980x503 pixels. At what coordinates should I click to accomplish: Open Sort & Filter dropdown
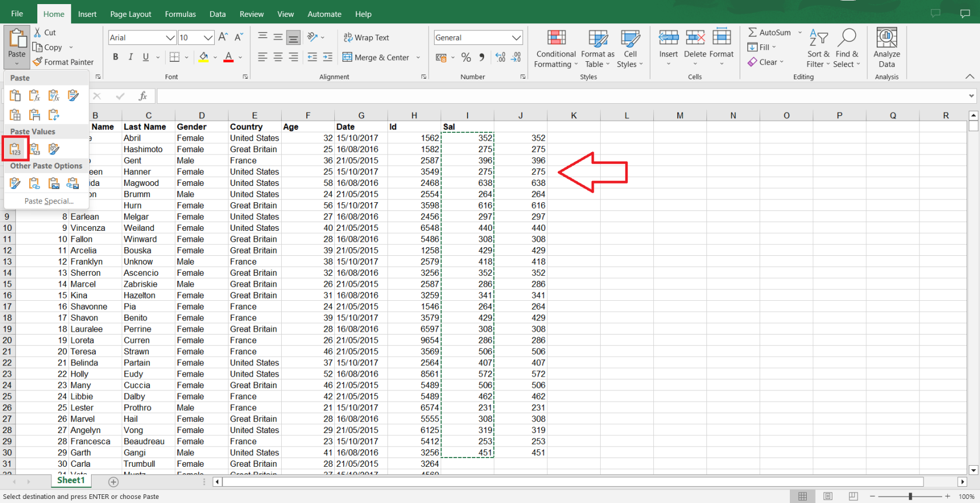tap(818, 48)
